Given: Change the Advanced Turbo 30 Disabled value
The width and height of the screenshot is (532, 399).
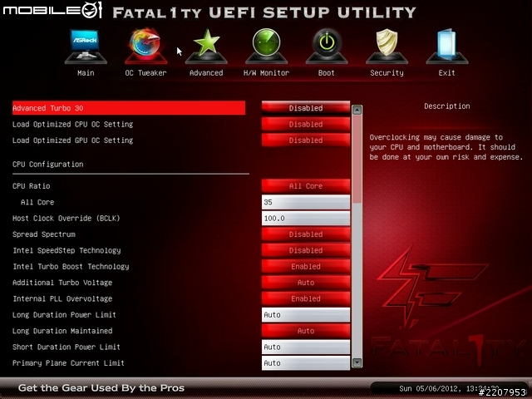Looking at the screenshot, I should pos(306,108).
